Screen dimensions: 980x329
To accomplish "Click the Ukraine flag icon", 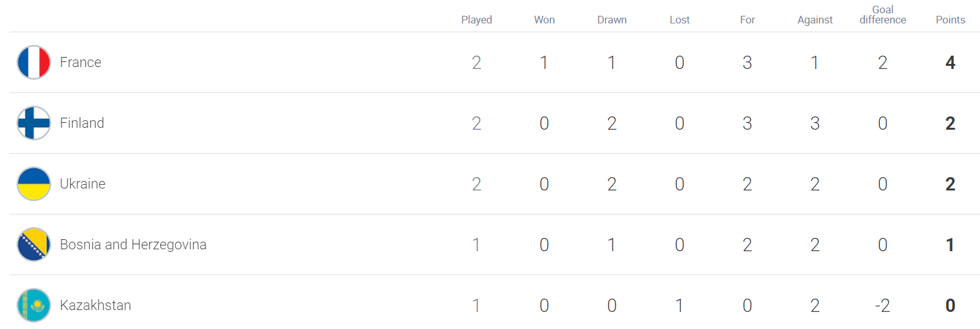I will click(34, 183).
